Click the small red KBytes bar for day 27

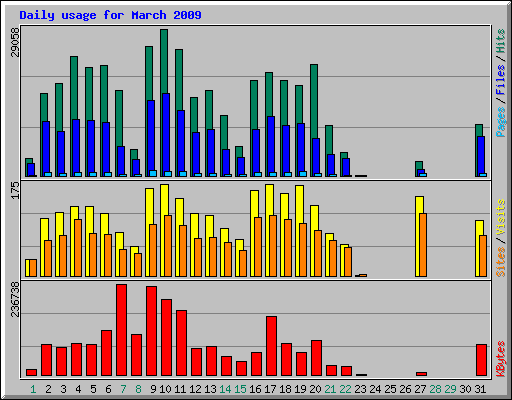[x=421, y=374]
